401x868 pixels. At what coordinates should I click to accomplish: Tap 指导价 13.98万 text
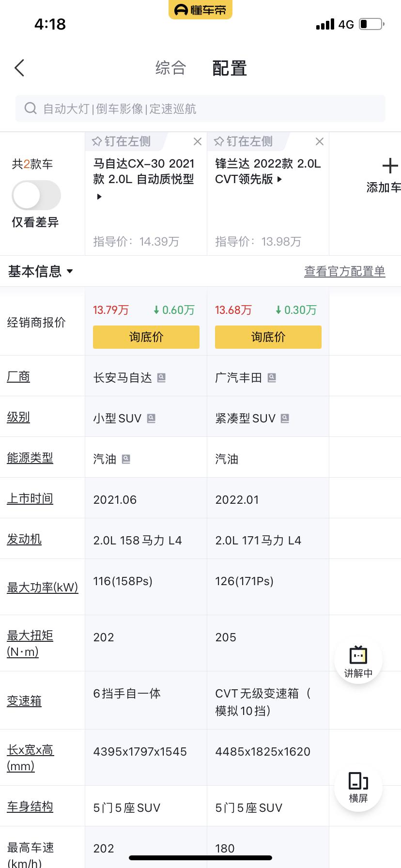258,241
